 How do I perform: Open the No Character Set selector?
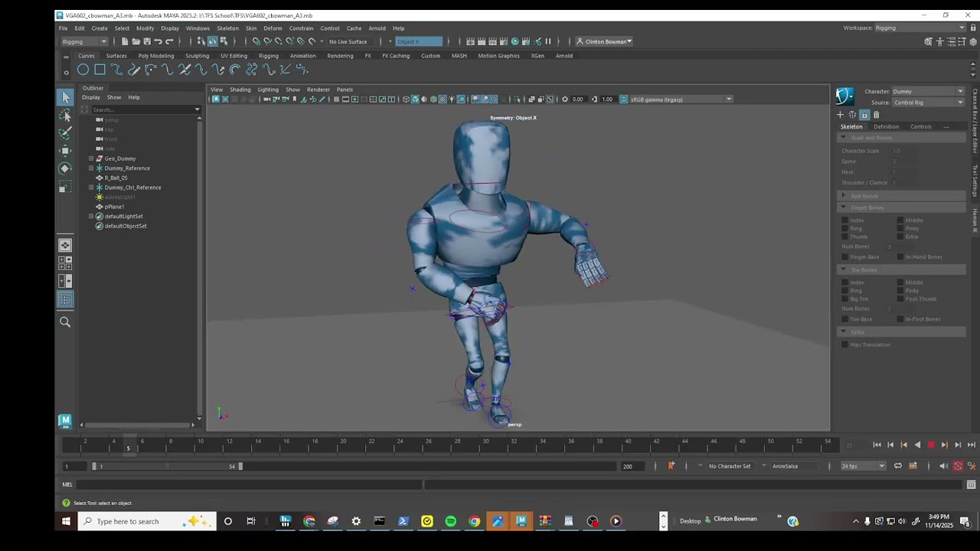(x=730, y=466)
